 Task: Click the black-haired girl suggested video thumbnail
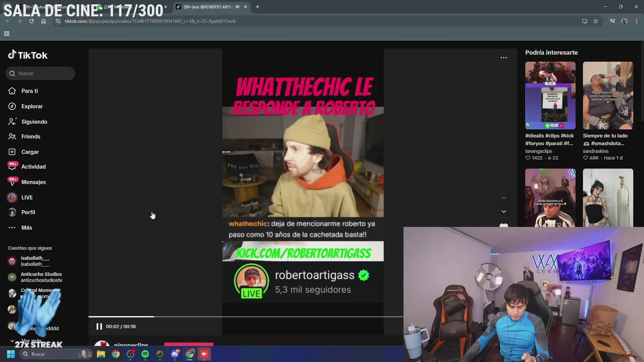[608, 198]
